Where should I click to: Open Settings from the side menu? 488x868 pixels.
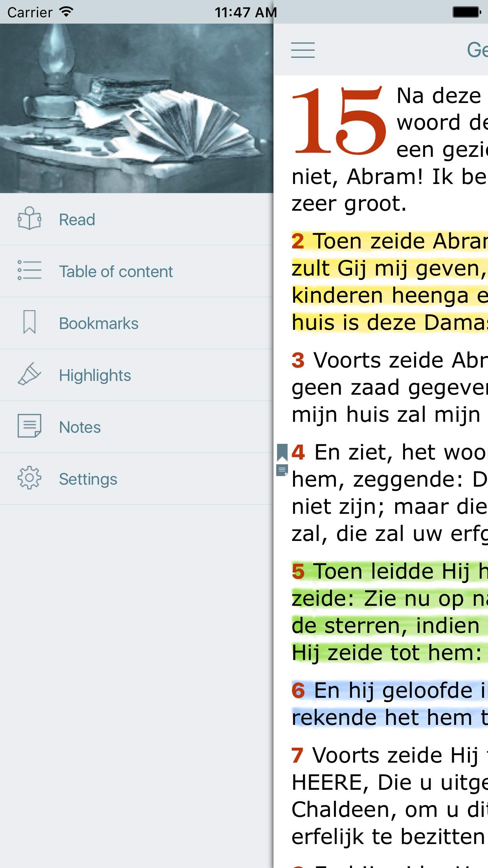pos(88,479)
